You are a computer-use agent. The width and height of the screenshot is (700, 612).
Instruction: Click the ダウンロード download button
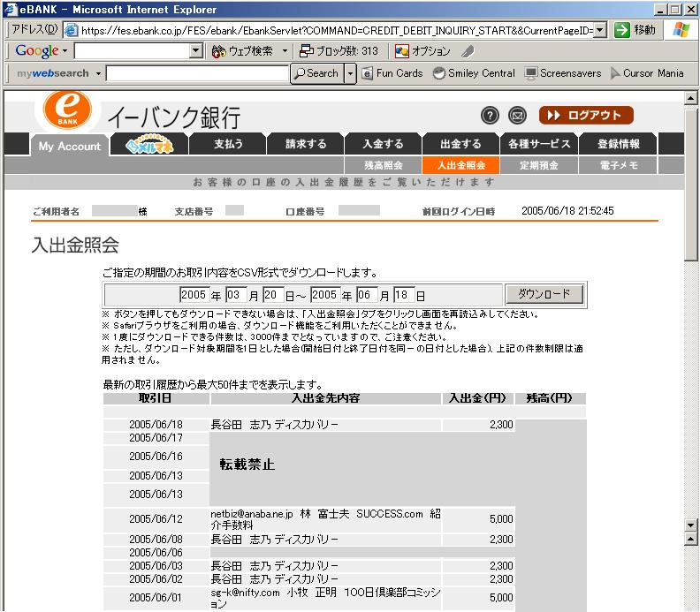(544, 294)
